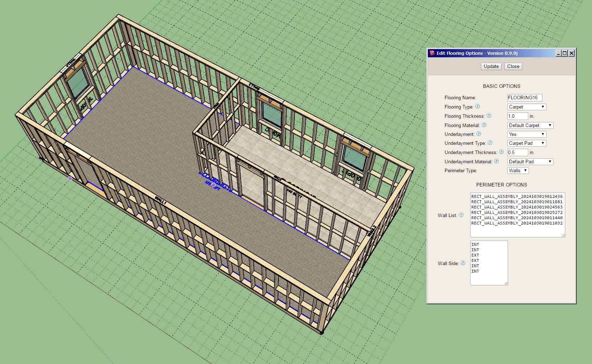Viewport: 592px width, 364px height.
Task: Click the WALL2 label in the model
Action: click(x=371, y=231)
